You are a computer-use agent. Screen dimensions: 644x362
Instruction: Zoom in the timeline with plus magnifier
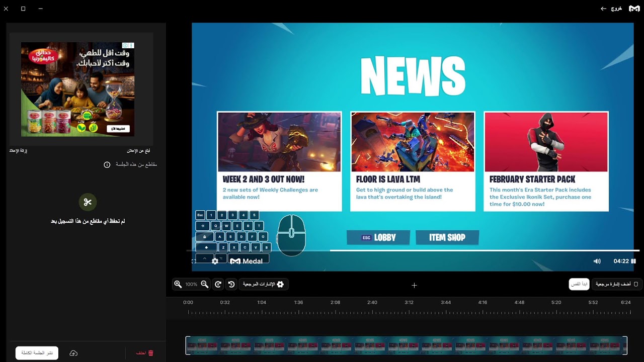tap(178, 284)
